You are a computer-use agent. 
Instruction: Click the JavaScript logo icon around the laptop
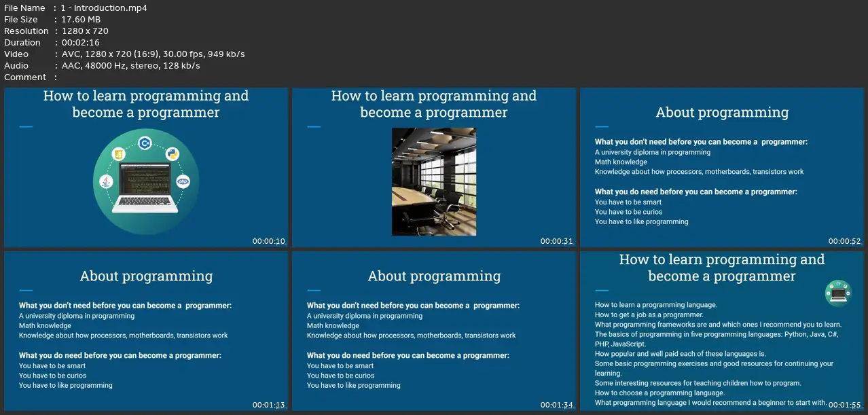coord(118,154)
